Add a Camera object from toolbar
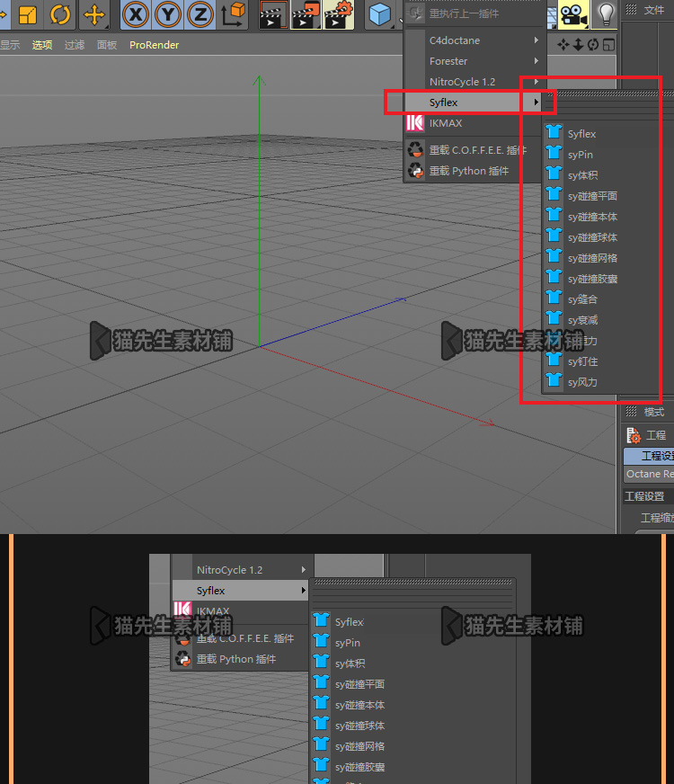 tap(573, 14)
